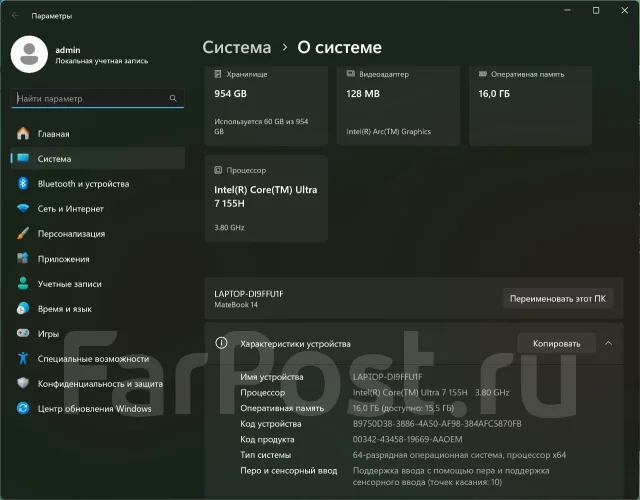
Task: Go to Игры settings
Action: tap(97, 333)
